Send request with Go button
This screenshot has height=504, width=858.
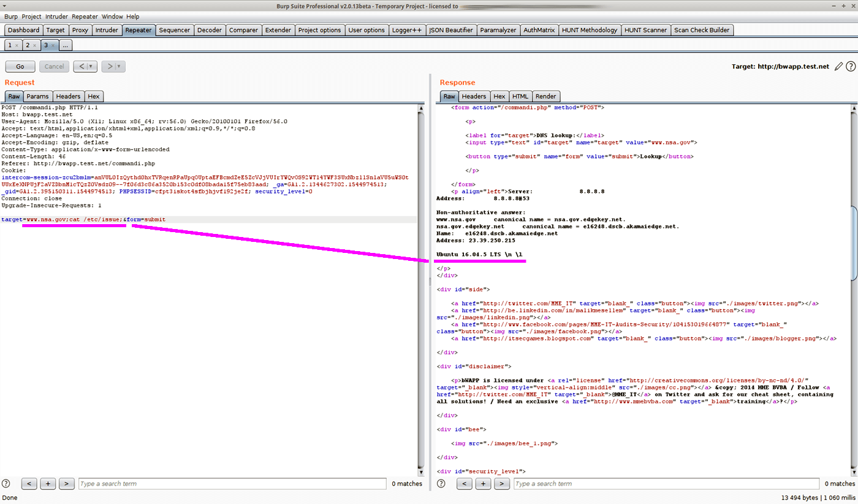(x=20, y=66)
